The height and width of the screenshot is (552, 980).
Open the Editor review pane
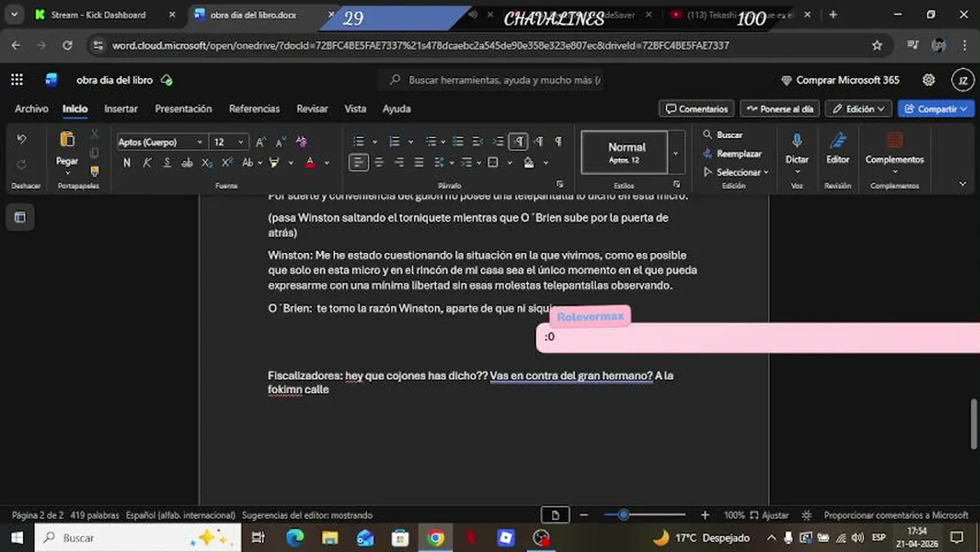(x=837, y=149)
